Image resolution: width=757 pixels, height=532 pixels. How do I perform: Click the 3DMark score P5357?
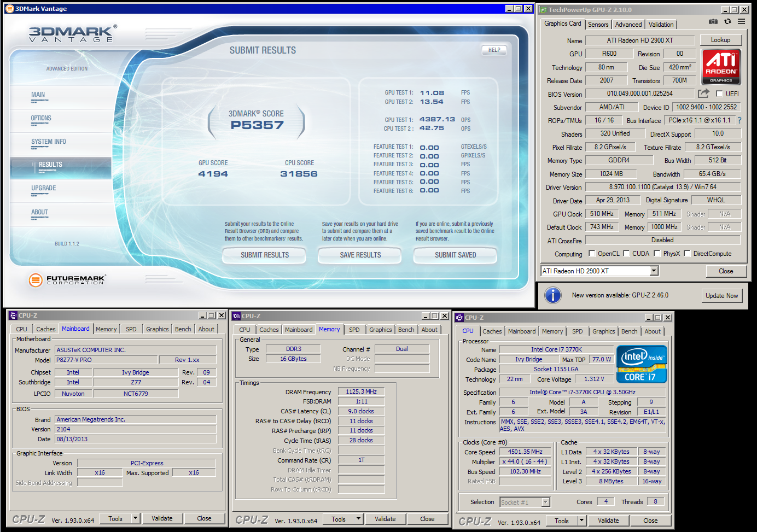pyautogui.click(x=257, y=125)
